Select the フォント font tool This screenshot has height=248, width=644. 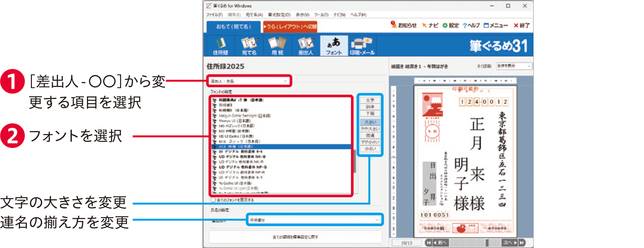[334, 46]
